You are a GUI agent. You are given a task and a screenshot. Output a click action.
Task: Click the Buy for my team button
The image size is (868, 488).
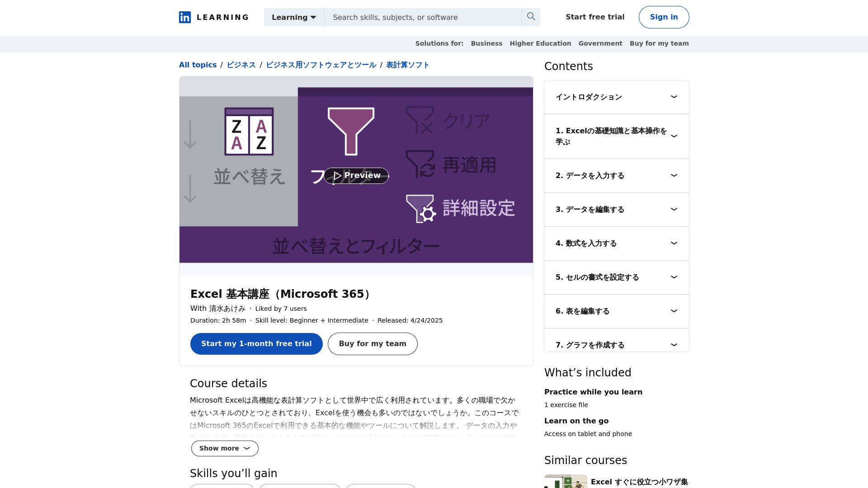(373, 344)
